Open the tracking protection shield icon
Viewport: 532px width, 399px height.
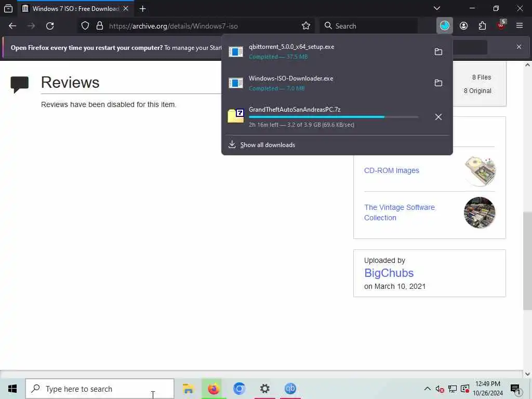(85, 26)
